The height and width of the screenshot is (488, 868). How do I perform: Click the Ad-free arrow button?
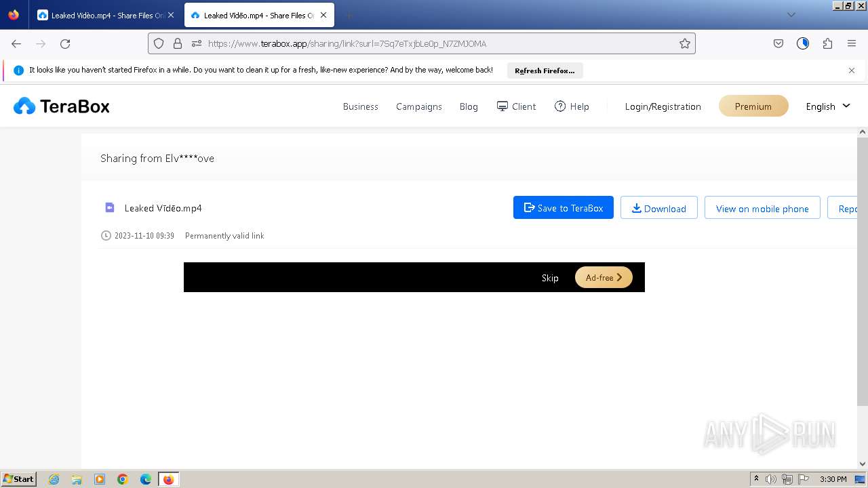coord(604,277)
